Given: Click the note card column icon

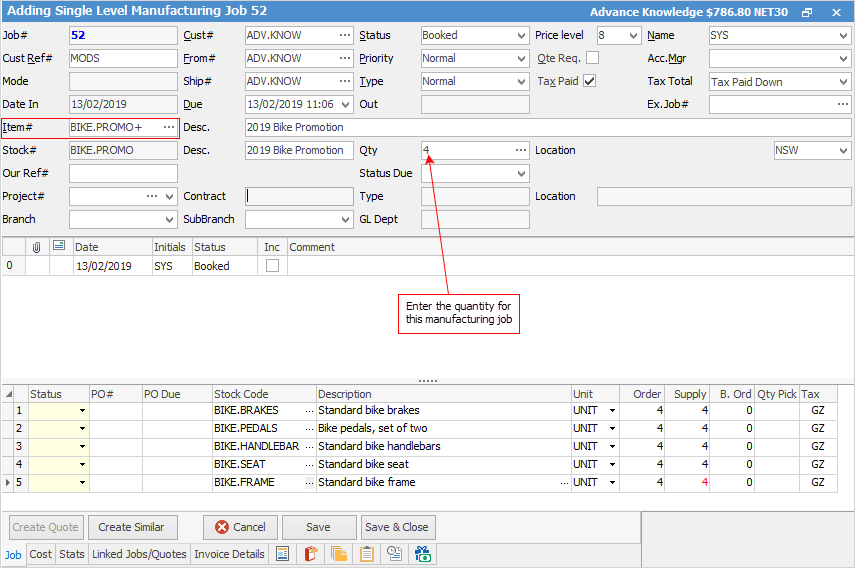Looking at the screenshot, I should pos(59,246).
